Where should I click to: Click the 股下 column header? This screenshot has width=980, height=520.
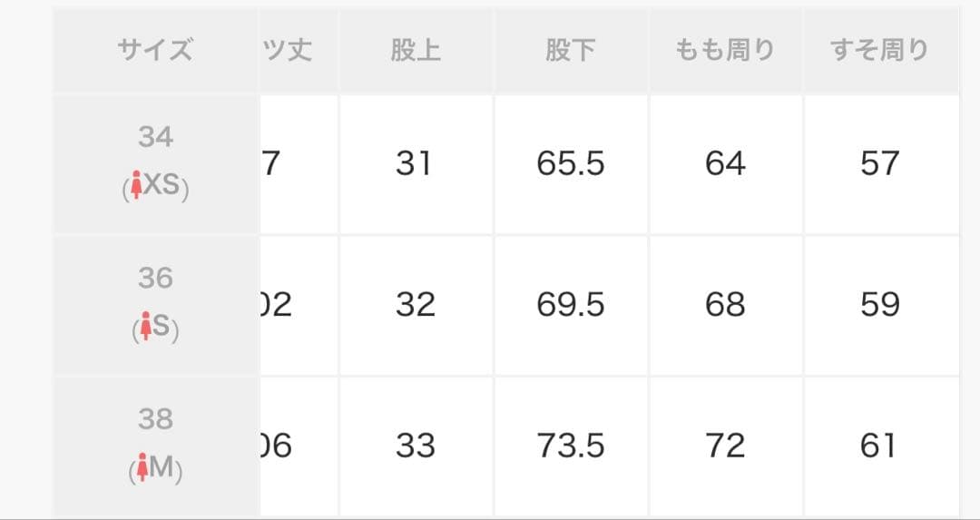(x=571, y=50)
